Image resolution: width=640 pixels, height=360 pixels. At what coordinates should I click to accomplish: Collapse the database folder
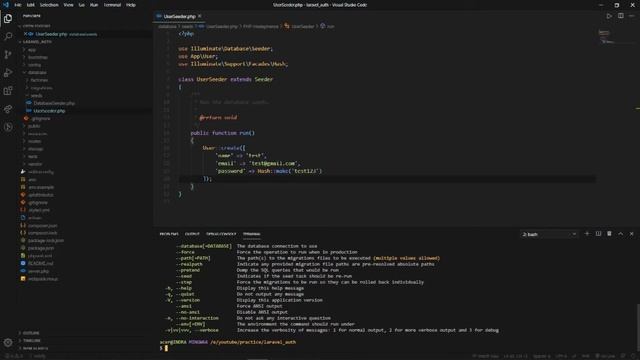[x=37, y=72]
